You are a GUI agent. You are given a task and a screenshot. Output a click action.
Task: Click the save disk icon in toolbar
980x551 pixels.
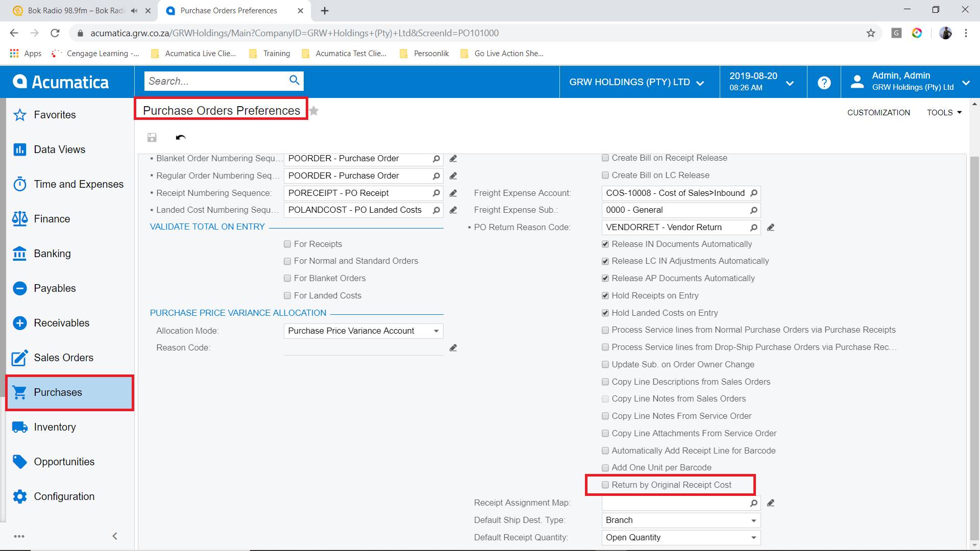[152, 137]
